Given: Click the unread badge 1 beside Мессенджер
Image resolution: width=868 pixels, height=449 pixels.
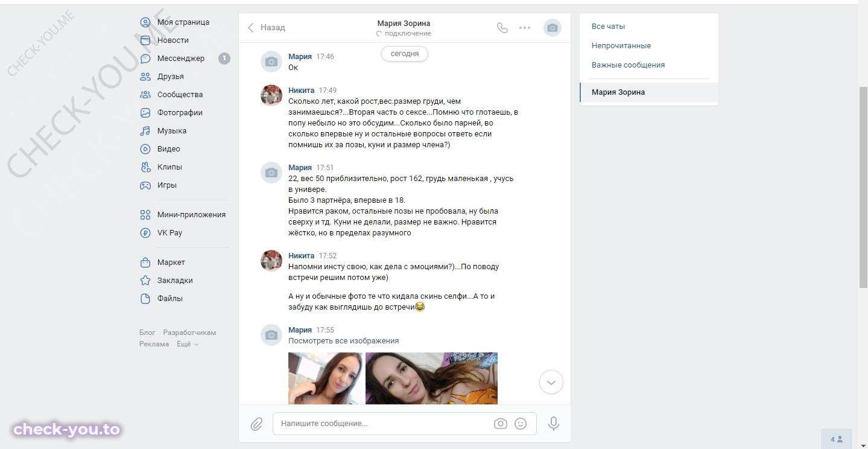Looking at the screenshot, I should coord(224,59).
